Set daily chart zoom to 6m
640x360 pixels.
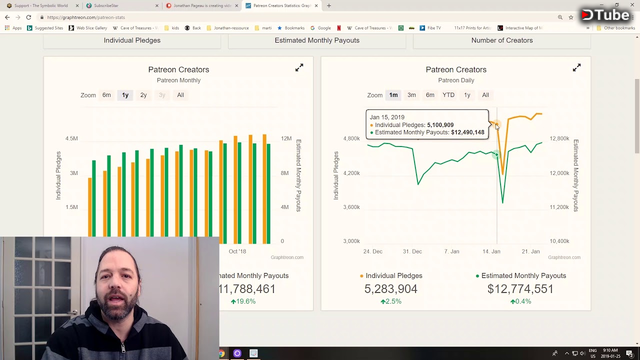430,95
